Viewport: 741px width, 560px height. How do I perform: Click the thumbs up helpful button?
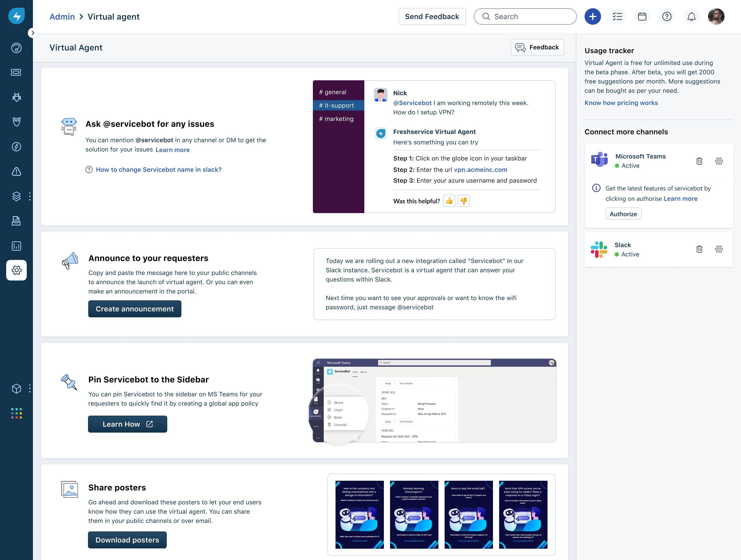pos(449,201)
